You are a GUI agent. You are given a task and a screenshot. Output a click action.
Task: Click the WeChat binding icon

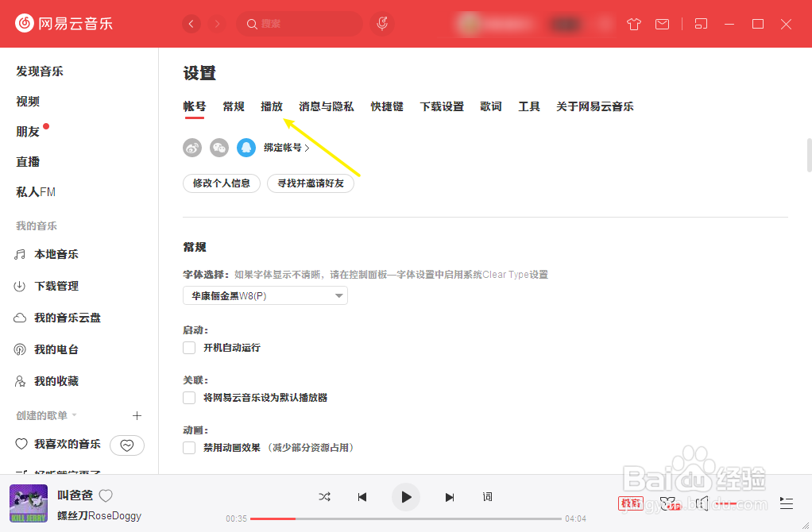pos(219,148)
